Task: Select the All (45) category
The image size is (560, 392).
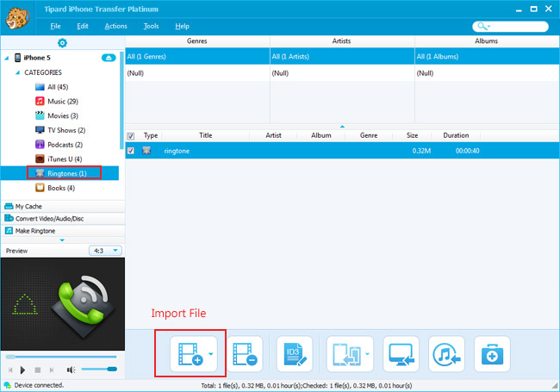Action: [52, 87]
